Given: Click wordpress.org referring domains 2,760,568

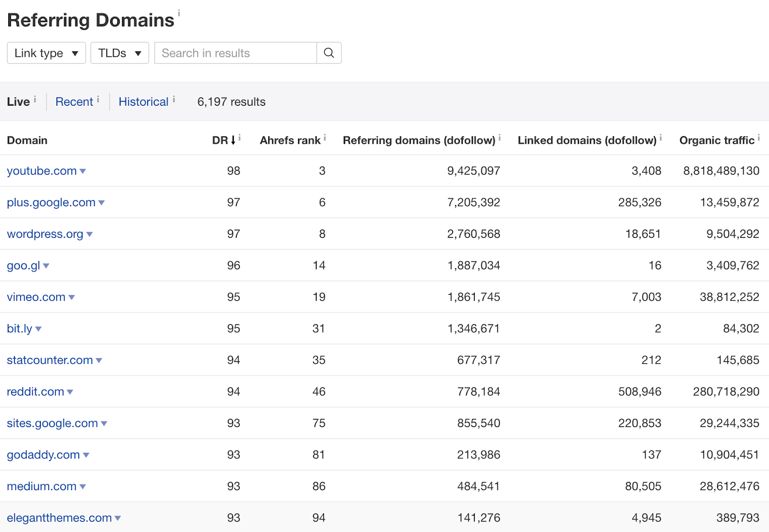Looking at the screenshot, I should 473,234.
